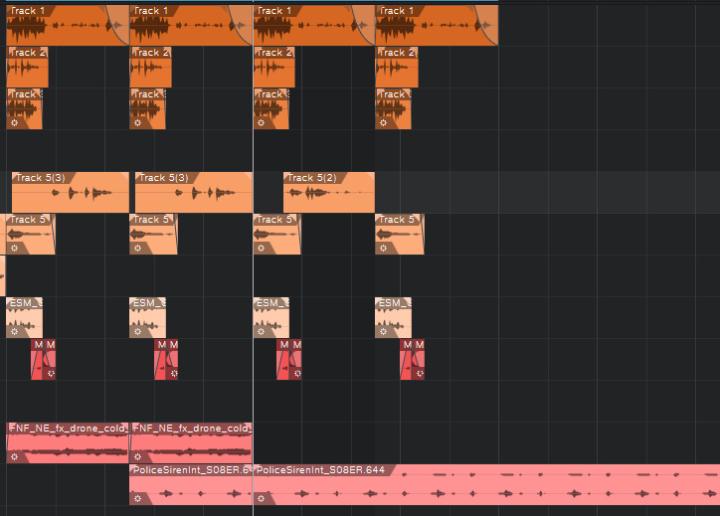
Task: Click 'PoliceSirenInt_S08ER.644' name label
Action: click(x=321, y=470)
